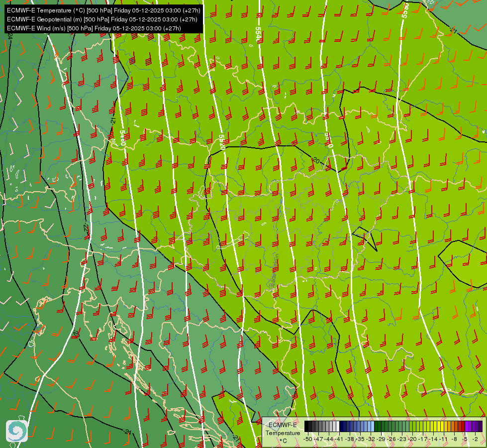Click the -24 isotherm label near bottom

pyautogui.click(x=127, y=432)
